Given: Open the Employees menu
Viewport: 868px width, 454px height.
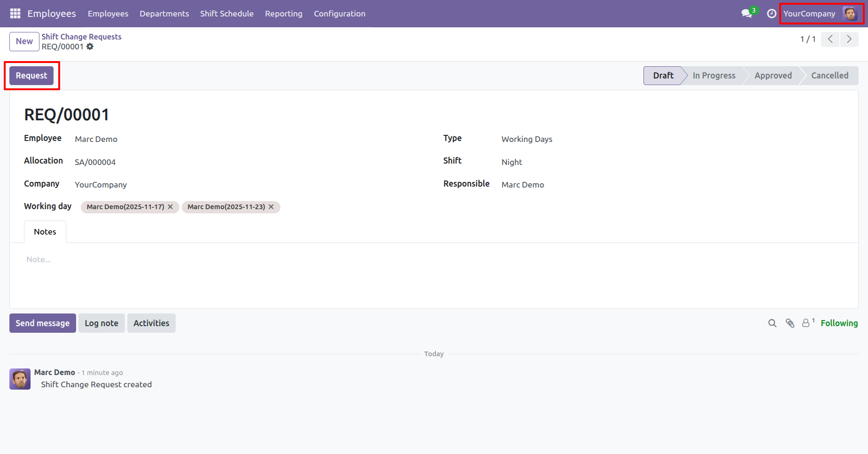Looking at the screenshot, I should 108,14.
